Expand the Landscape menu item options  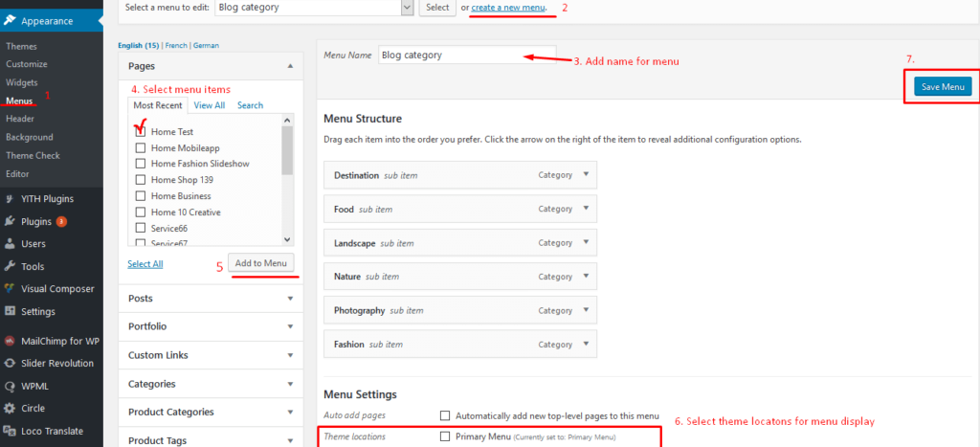click(x=586, y=242)
